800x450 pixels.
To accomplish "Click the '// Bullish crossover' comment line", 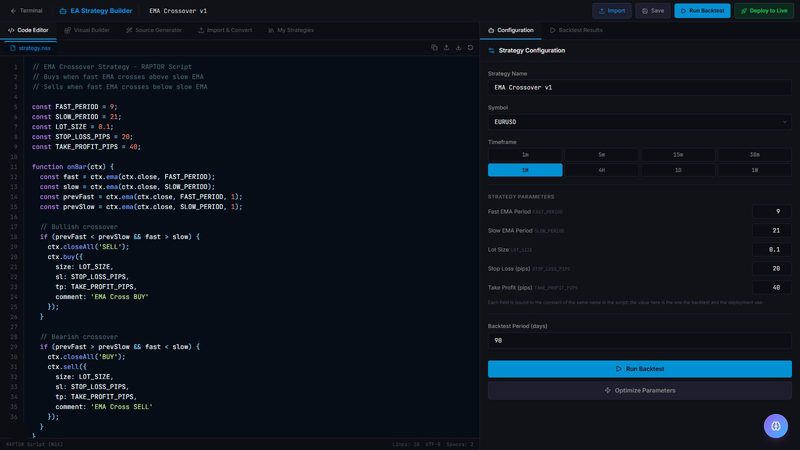I will 79,227.
